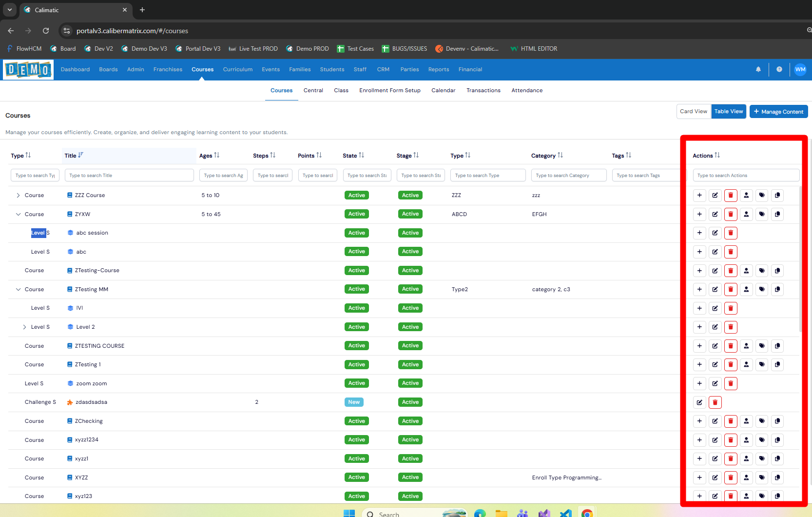The width and height of the screenshot is (812, 517).
Task: Open the Curriculum menu
Action: pyautogui.click(x=238, y=69)
